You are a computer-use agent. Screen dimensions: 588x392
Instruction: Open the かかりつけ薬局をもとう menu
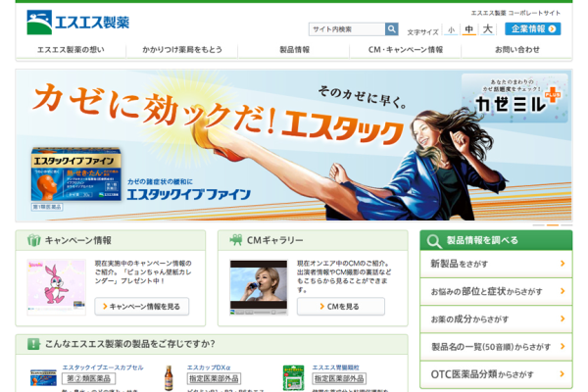pyautogui.click(x=182, y=50)
